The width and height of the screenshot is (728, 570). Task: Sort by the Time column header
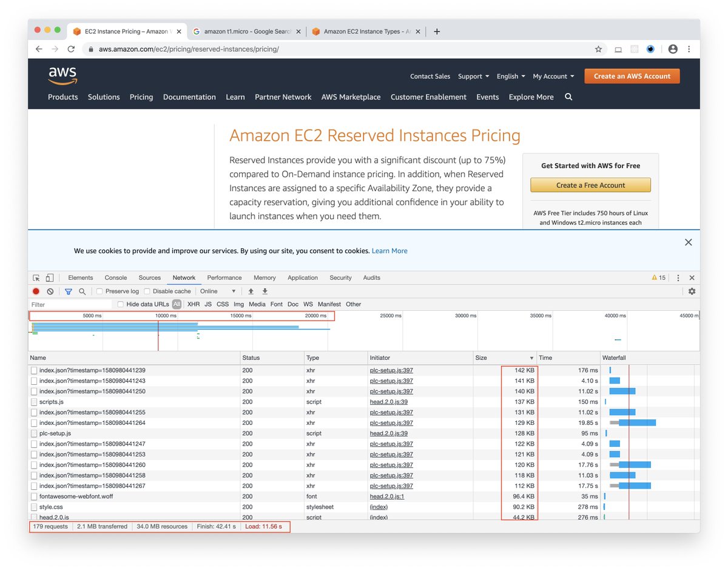click(568, 358)
